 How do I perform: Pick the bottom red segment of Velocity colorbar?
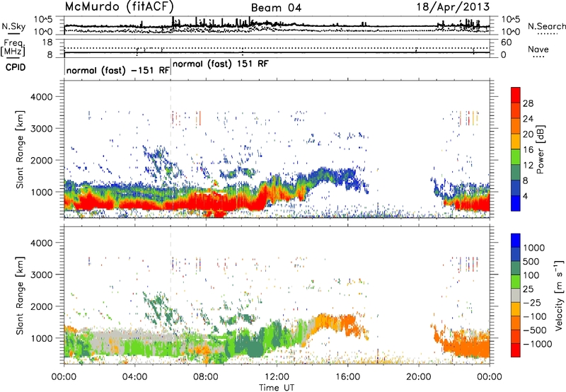[x=516, y=350]
